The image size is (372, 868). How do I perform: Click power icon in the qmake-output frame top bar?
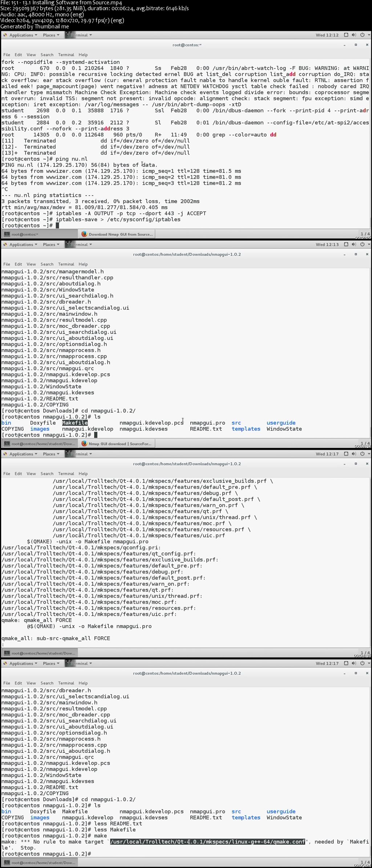(x=362, y=454)
